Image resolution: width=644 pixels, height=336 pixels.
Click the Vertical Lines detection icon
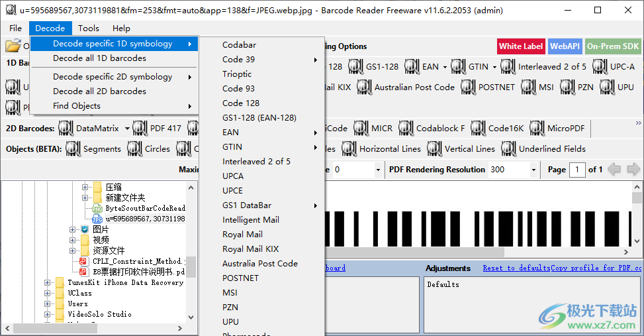click(x=435, y=149)
